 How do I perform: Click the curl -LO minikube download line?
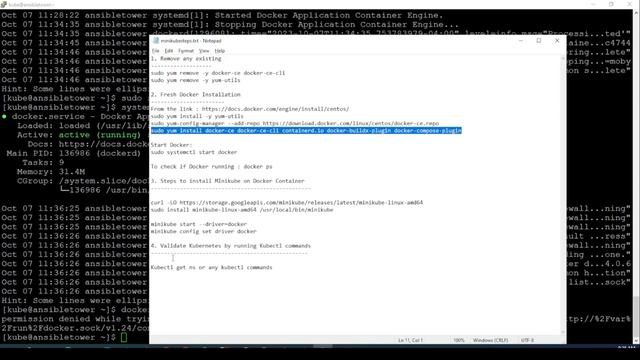pos(287,202)
